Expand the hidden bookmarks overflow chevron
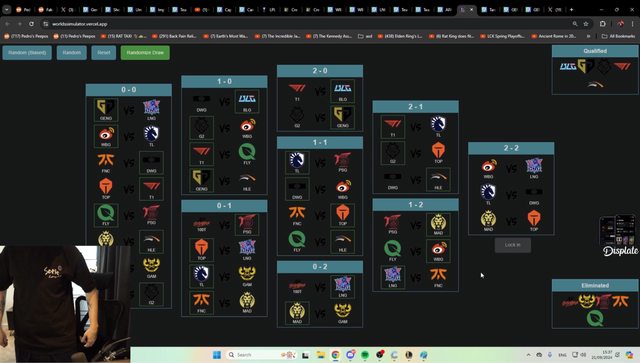This screenshot has width=640, height=363. pyautogui.click(x=588, y=36)
